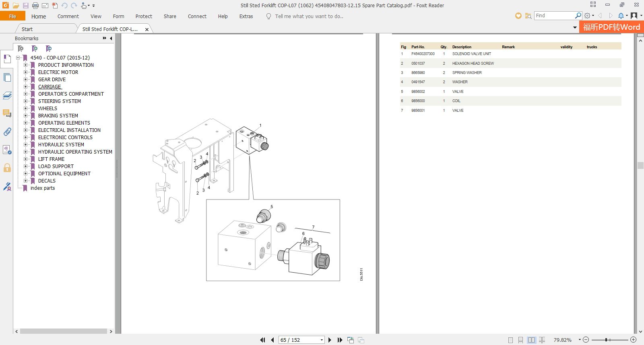Open the Layers panel in sidebar

click(x=7, y=95)
